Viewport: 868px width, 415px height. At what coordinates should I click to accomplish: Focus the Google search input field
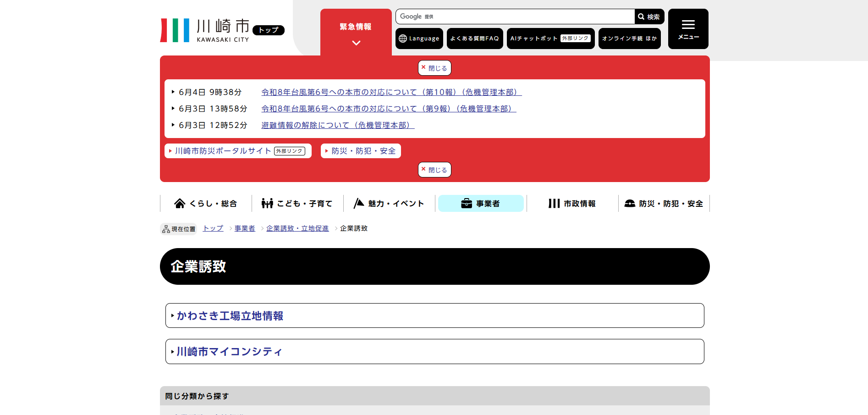(x=515, y=17)
